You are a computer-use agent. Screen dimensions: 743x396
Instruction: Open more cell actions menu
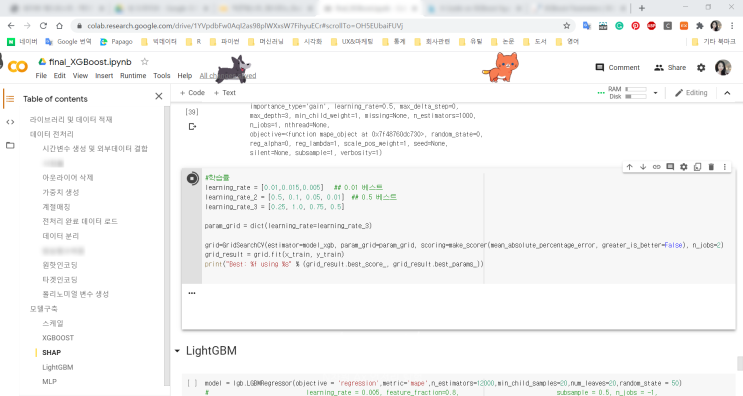tap(725, 167)
